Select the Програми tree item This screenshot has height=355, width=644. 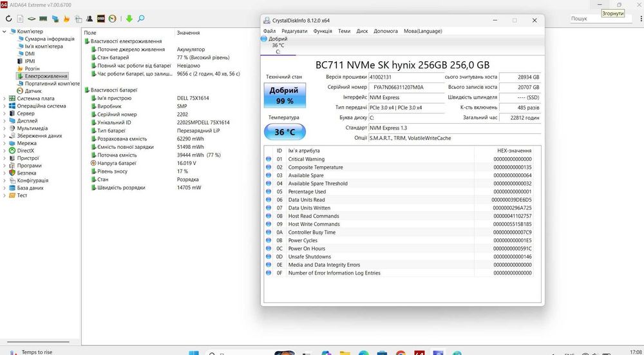coord(29,166)
